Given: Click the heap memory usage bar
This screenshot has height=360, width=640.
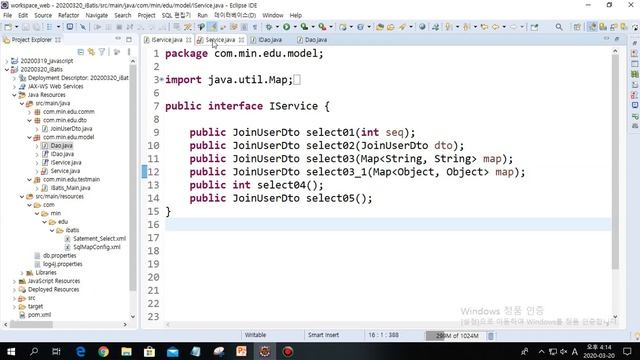Looking at the screenshot, I should 456,336.
